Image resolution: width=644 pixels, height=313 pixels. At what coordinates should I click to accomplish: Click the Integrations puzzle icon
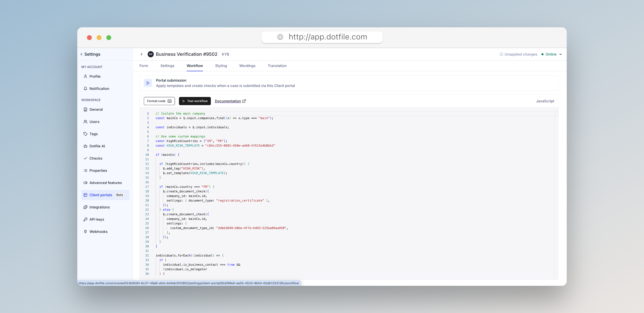pos(85,207)
